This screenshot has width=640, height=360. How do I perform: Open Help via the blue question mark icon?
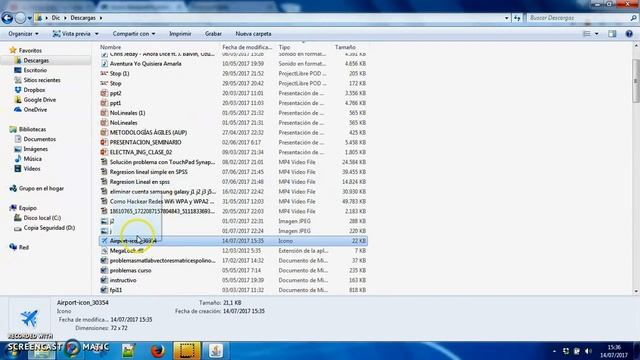pos(629,34)
